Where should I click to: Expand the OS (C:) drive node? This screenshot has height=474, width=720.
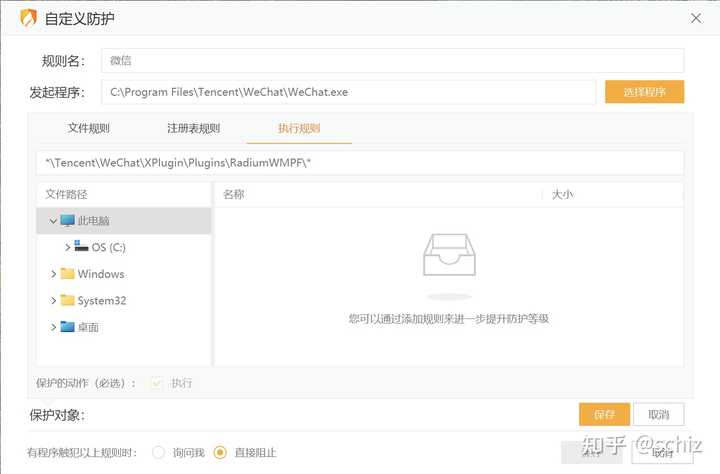(x=68, y=247)
